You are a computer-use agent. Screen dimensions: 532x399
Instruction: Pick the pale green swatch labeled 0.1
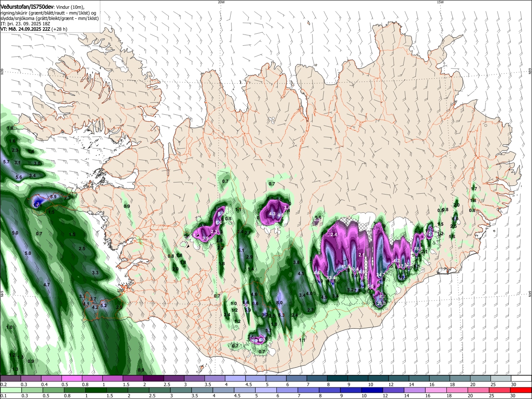pyautogui.click(x=11, y=390)
